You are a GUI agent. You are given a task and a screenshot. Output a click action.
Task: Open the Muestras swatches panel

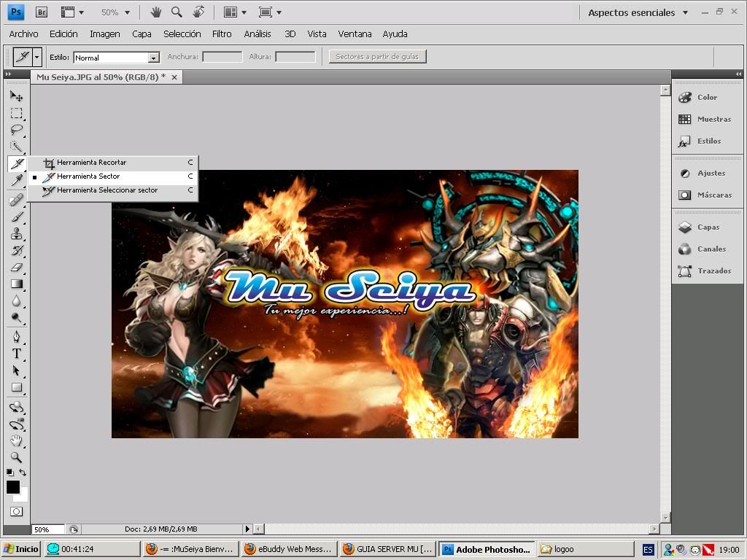point(708,119)
